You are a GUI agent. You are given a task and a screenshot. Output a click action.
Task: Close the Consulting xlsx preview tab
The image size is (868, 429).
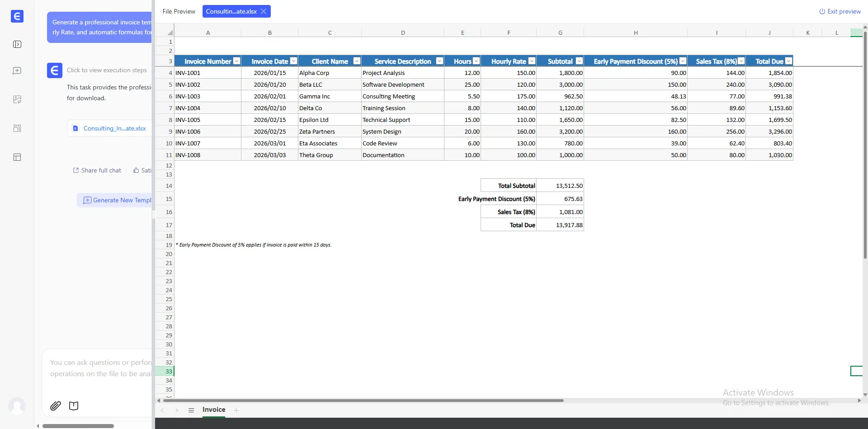pyautogui.click(x=264, y=11)
